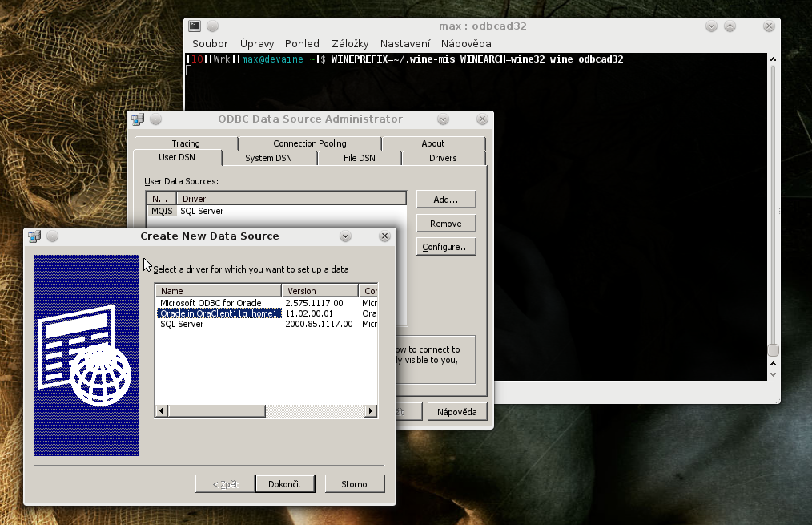This screenshot has height=525, width=812.
Task: Switch to the File DSN tab
Action: (x=360, y=158)
